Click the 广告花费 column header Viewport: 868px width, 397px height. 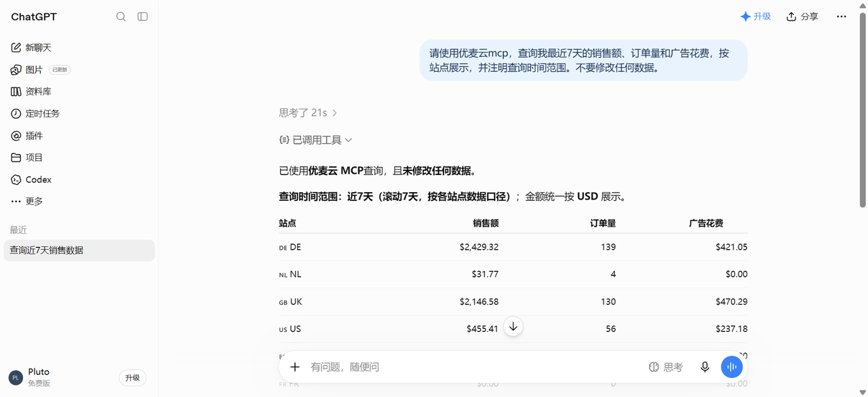click(x=706, y=223)
